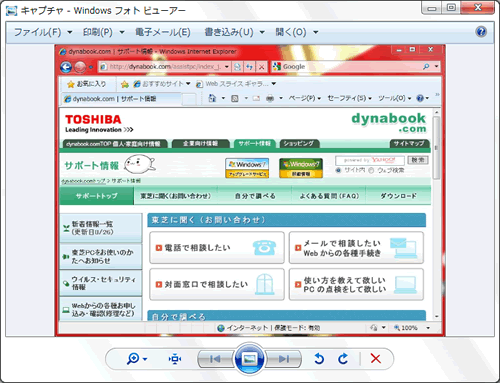
Task: Click the refresh icon beside the address bar
Action: coord(249,67)
